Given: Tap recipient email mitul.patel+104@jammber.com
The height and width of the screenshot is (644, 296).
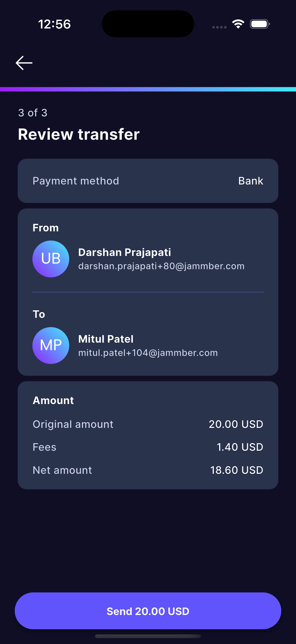Looking at the screenshot, I should tap(148, 353).
